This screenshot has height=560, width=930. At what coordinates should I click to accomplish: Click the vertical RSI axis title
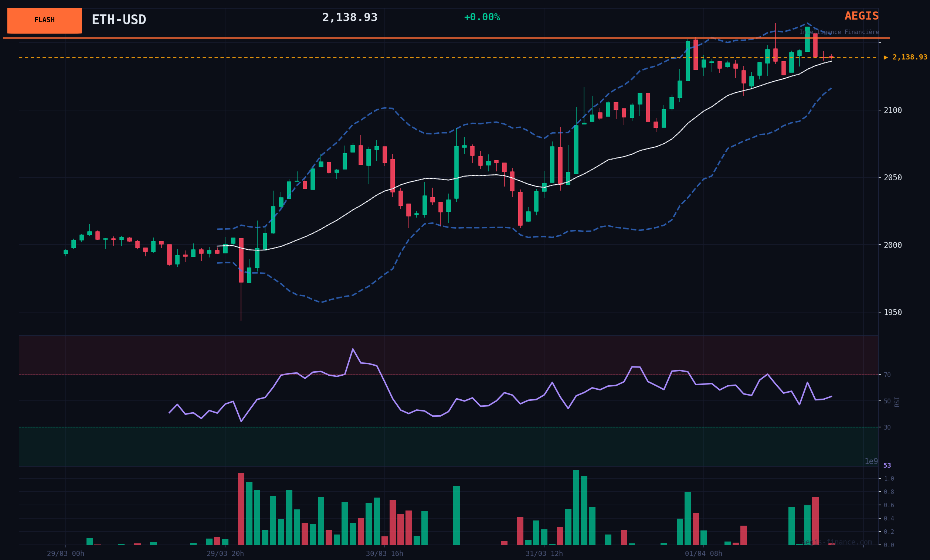897,401
